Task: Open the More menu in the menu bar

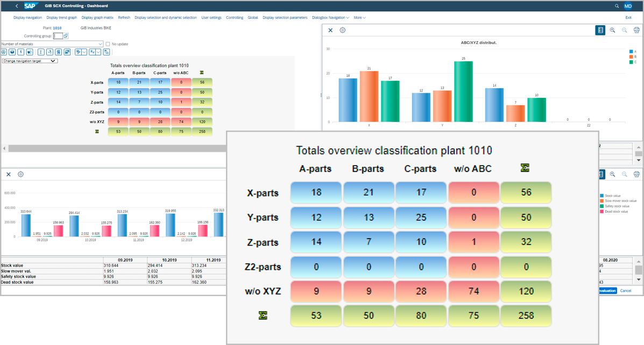Action: pyautogui.click(x=359, y=17)
